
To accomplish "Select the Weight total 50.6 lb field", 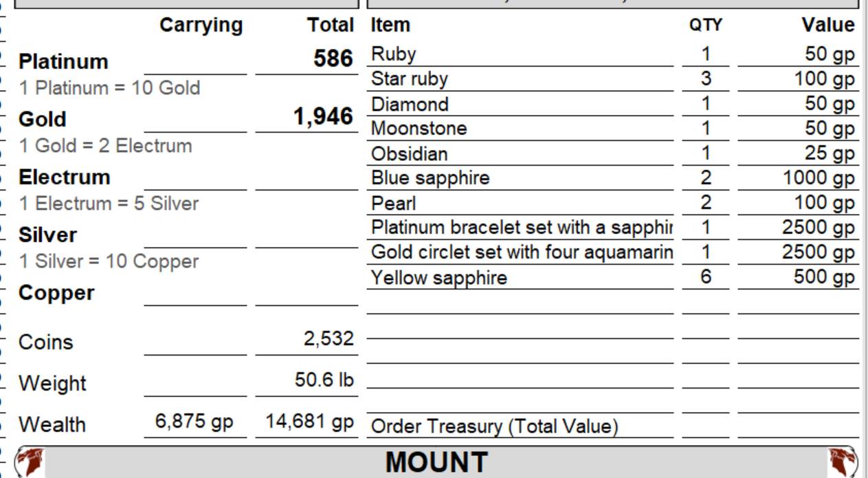I will pos(307,381).
